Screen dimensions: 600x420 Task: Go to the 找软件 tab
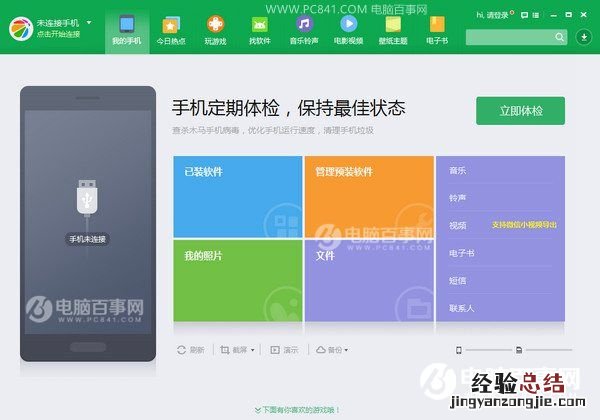tap(260, 31)
